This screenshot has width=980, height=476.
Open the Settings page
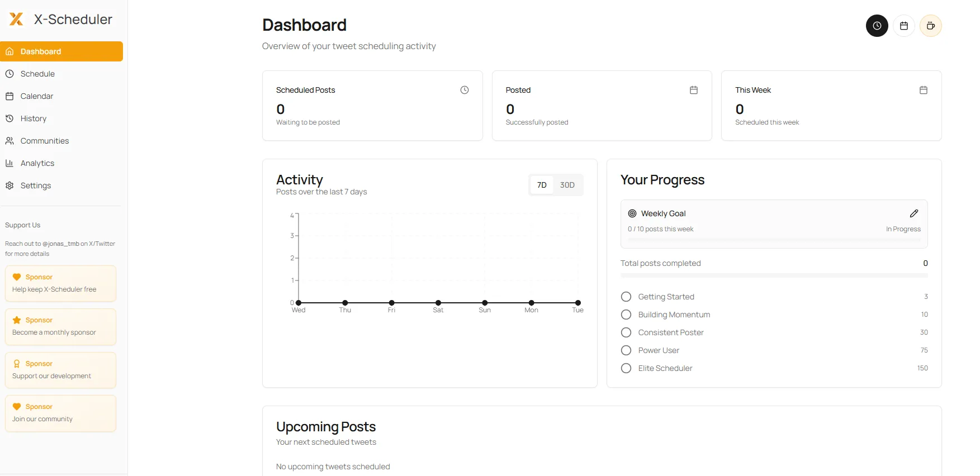36,185
